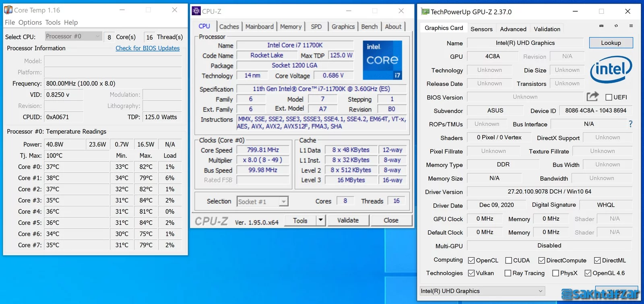This screenshot has width=644, height=304.
Task: Click the Subvendor value ASUS
Action: click(495, 110)
